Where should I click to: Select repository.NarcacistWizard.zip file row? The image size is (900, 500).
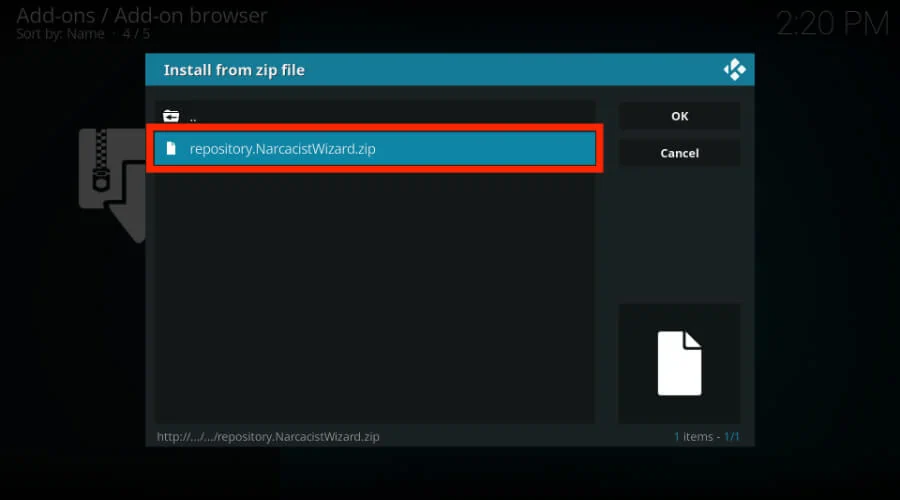click(375, 149)
